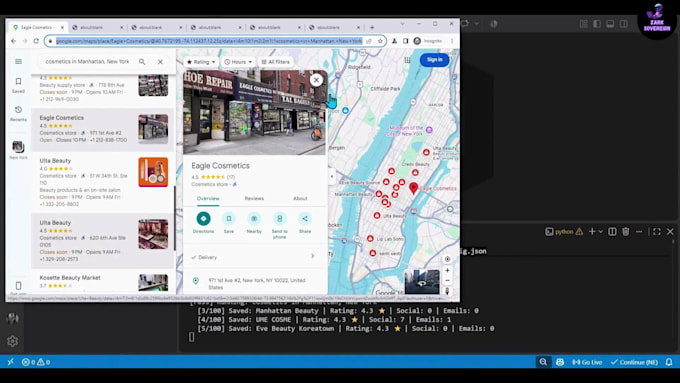Viewport: 680px width, 383px height.
Task: Select the Kosette Beauty Market result
Action: 102,281
